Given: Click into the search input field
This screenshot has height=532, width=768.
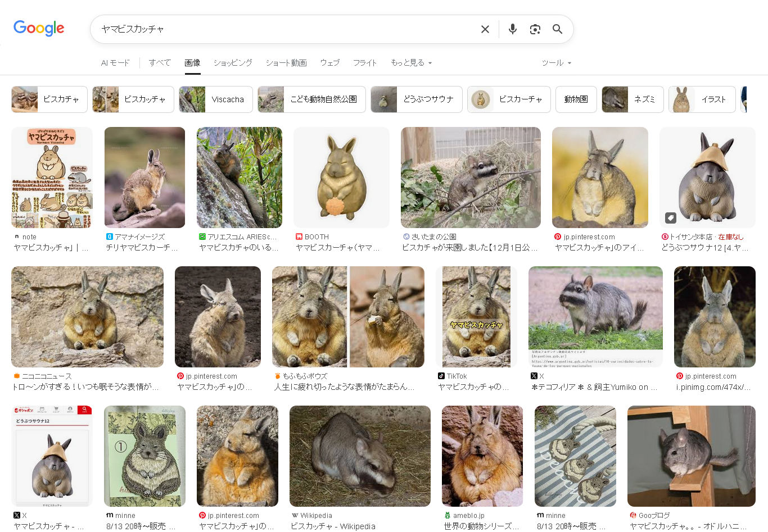Looking at the screenshot, I should 281,29.
